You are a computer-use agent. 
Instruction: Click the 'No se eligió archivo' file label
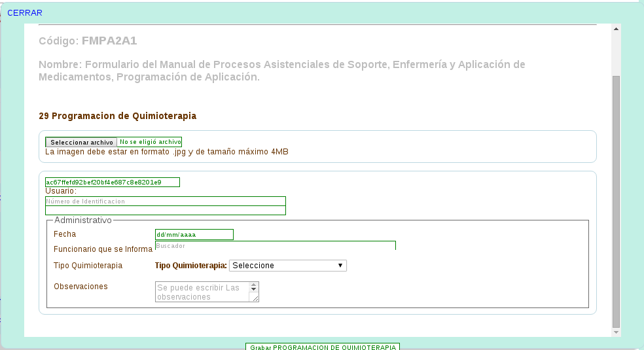click(150, 142)
